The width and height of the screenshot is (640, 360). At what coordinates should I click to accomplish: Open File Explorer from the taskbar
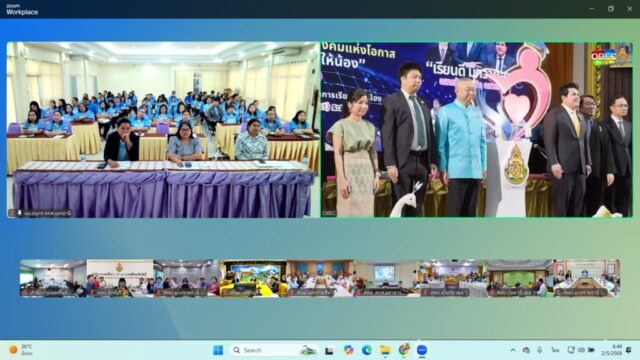[x=385, y=350]
